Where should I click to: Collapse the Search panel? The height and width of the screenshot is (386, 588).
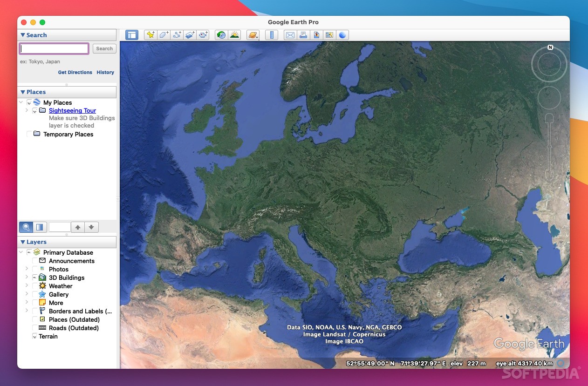click(22, 35)
